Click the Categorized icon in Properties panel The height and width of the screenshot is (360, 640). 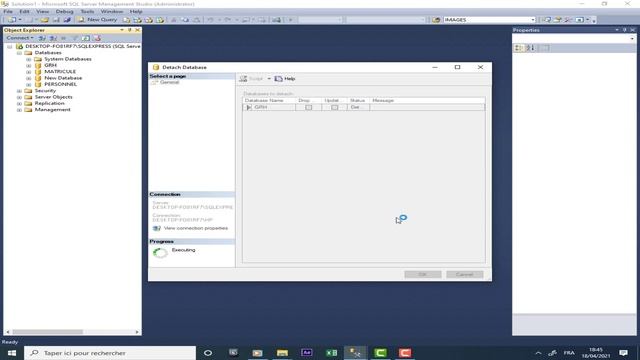pyautogui.click(x=518, y=48)
